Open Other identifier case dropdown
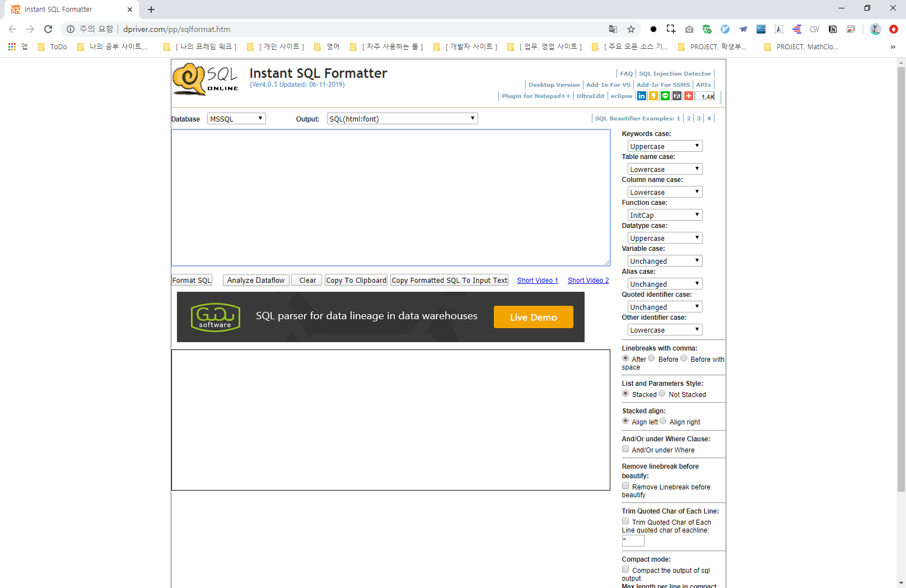Image resolution: width=906 pixels, height=588 pixels. pyautogui.click(x=665, y=330)
